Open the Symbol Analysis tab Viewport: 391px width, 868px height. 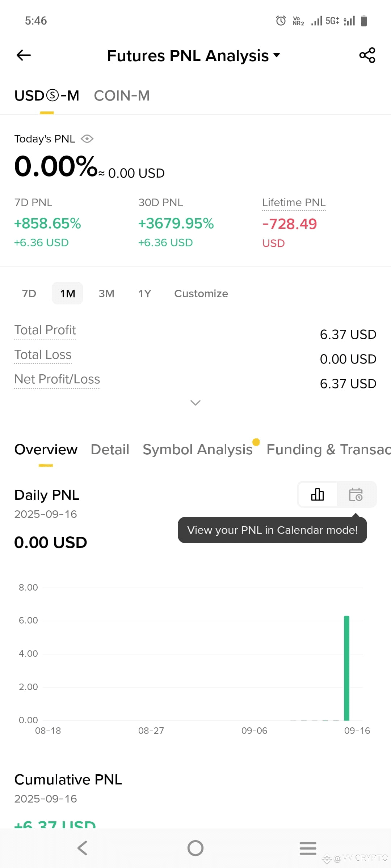pos(198,450)
